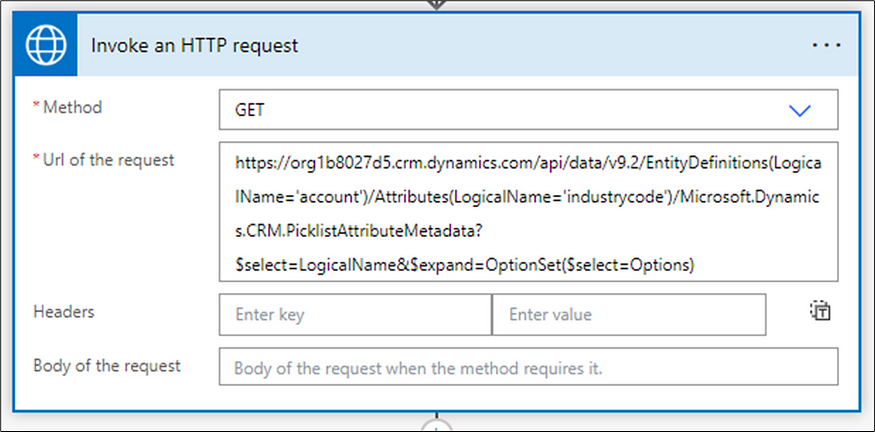Screen dimensions: 875x432
Task: Select the GET method combo box
Action: [528, 110]
